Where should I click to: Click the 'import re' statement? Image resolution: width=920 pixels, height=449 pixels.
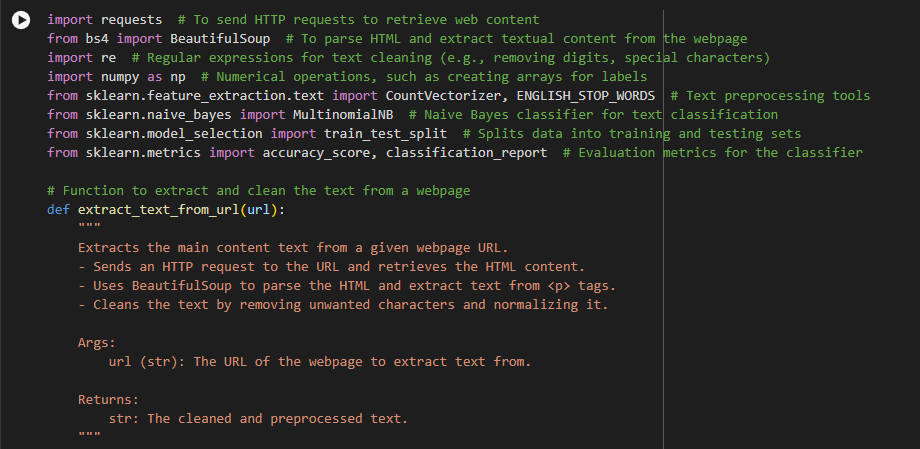[x=82, y=58]
